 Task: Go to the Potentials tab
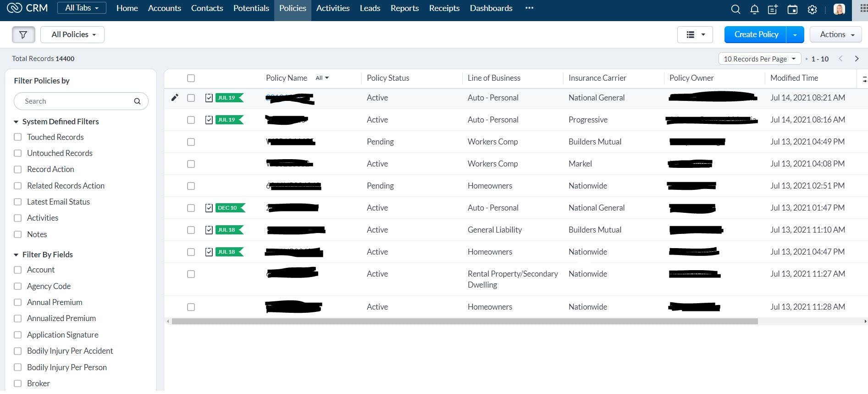(251, 8)
